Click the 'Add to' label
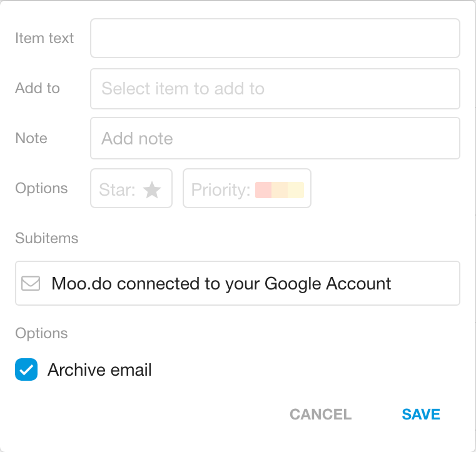The width and height of the screenshot is (476, 452). coord(38,88)
